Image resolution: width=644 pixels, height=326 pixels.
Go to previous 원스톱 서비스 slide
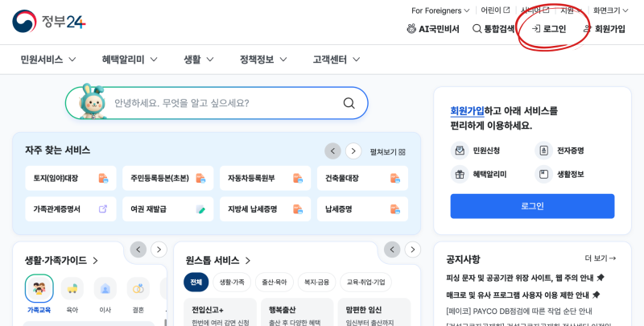pyautogui.click(x=392, y=250)
